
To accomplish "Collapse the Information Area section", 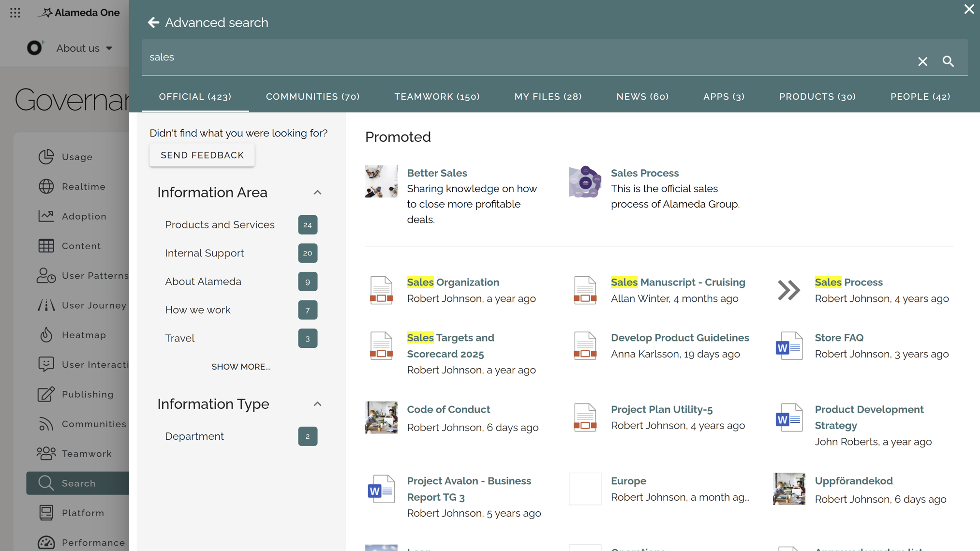I will (317, 193).
